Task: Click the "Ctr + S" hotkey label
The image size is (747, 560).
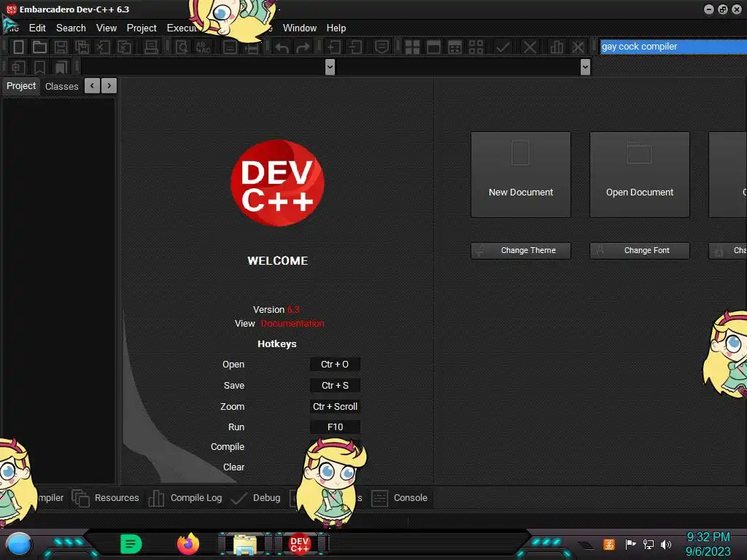Action: point(335,385)
